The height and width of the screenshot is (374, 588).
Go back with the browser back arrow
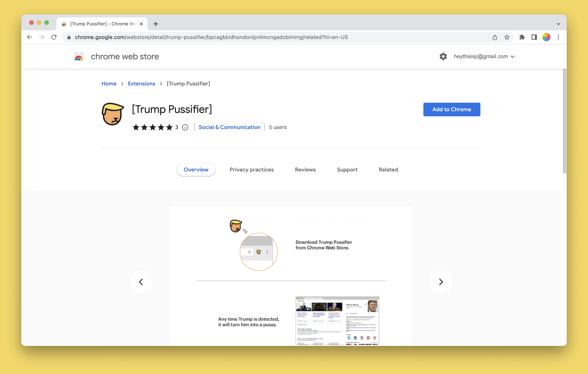(x=30, y=37)
